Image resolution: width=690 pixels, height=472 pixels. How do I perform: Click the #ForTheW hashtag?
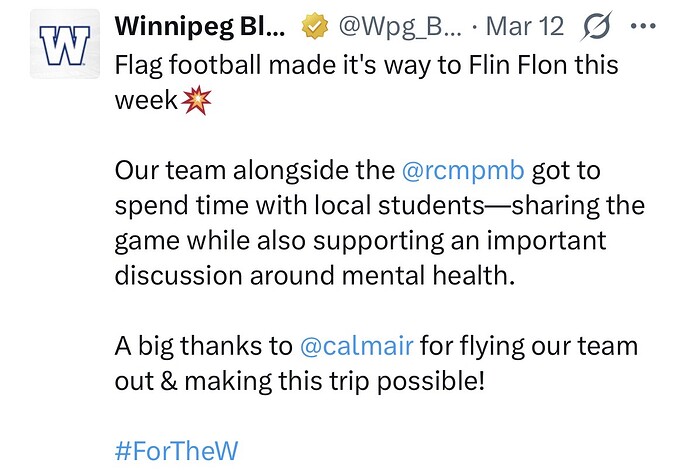coord(177,450)
